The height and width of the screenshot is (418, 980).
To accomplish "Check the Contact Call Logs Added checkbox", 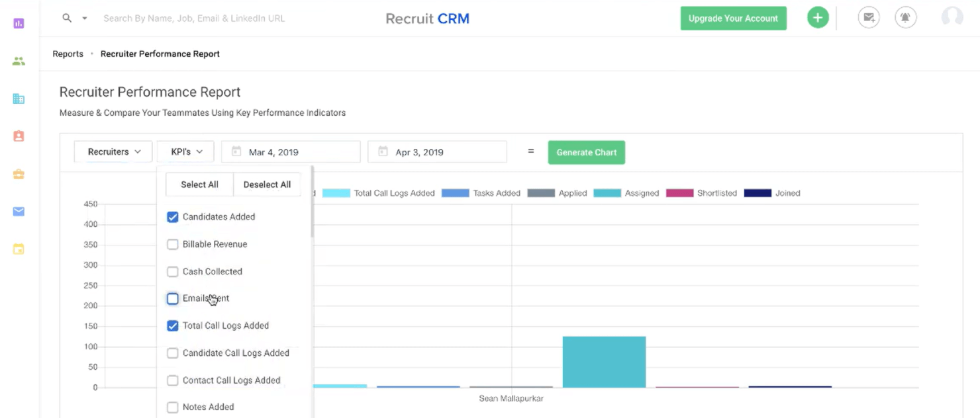I will (x=173, y=380).
